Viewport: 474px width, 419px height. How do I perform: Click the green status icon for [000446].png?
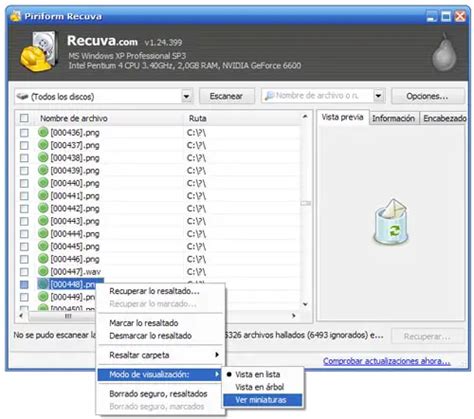pos(43,259)
